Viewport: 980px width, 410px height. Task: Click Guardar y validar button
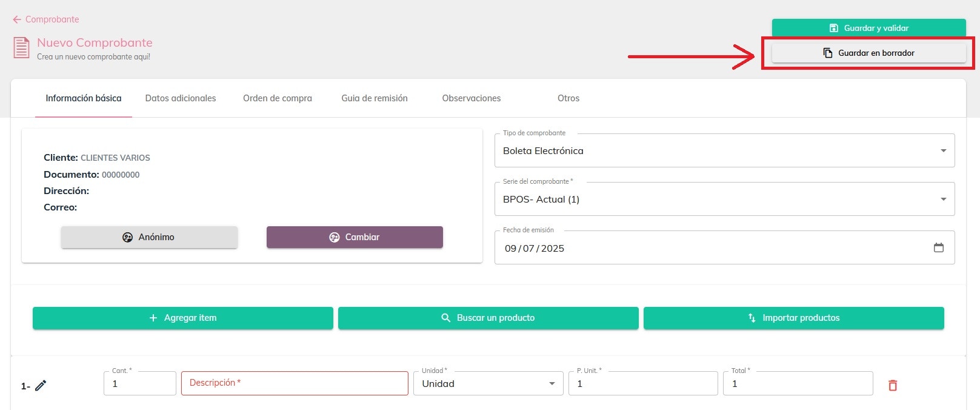868,28
